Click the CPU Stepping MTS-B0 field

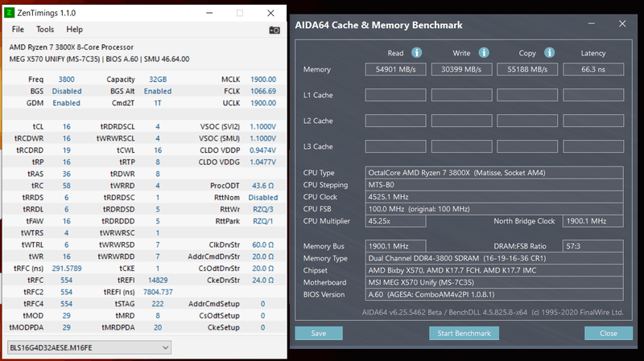[x=494, y=185]
